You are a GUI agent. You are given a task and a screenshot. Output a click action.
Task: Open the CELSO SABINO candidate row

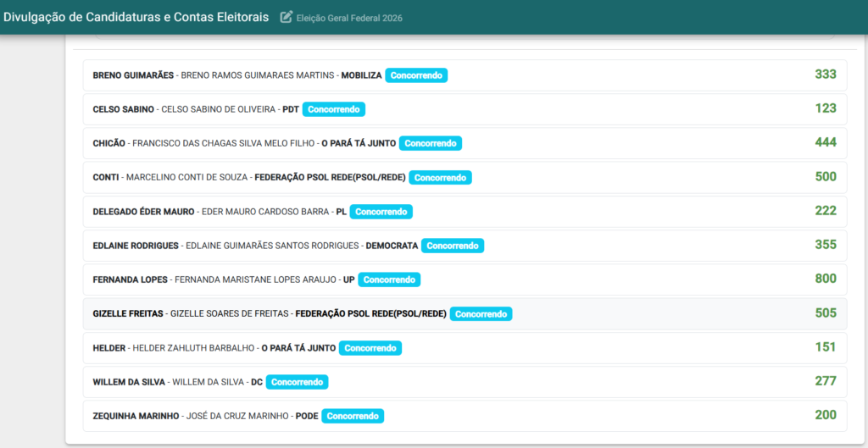click(465, 109)
